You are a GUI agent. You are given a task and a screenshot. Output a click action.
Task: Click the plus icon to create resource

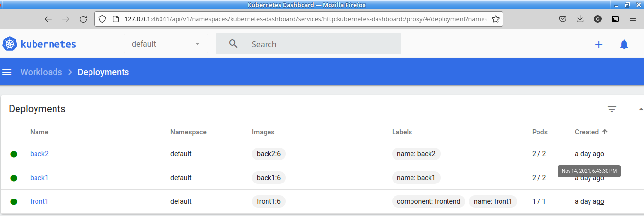coord(599,44)
